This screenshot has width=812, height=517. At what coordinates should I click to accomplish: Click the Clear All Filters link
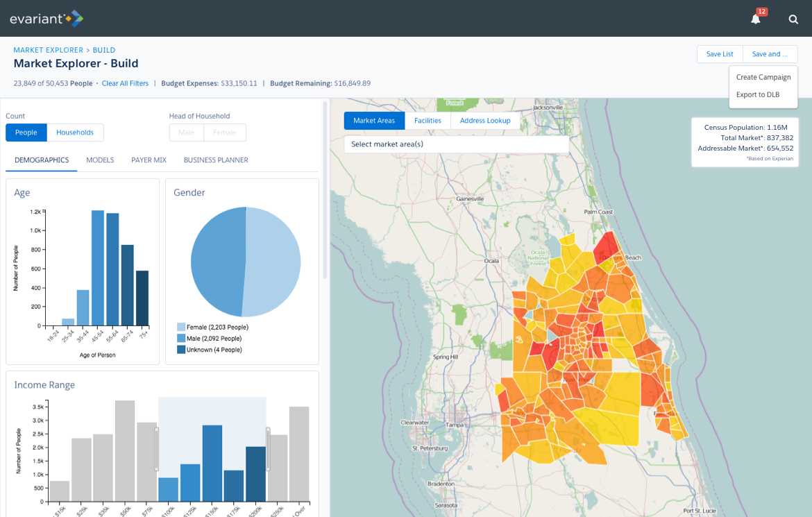[x=125, y=83]
